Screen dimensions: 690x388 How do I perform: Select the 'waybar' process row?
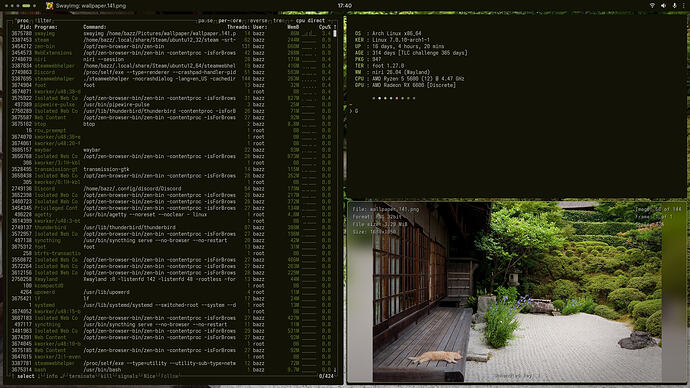(171, 150)
